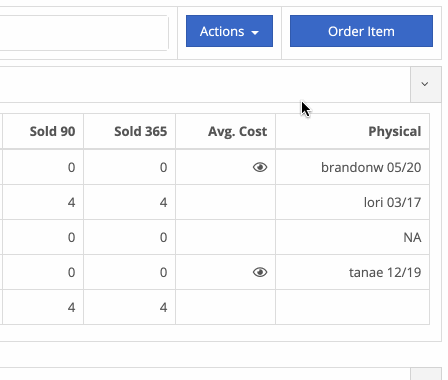Select Sold 90 value 4 in lori row

pyautogui.click(x=71, y=202)
